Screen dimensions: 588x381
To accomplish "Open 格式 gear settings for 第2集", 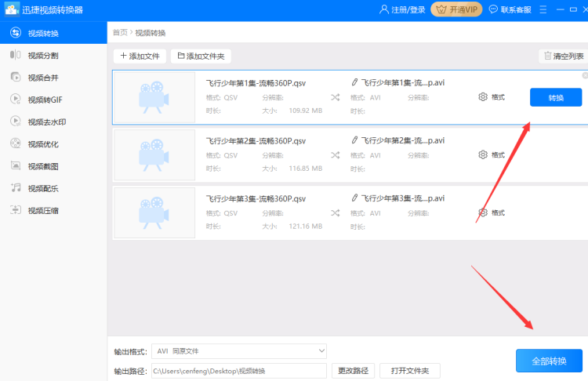I will click(x=492, y=155).
